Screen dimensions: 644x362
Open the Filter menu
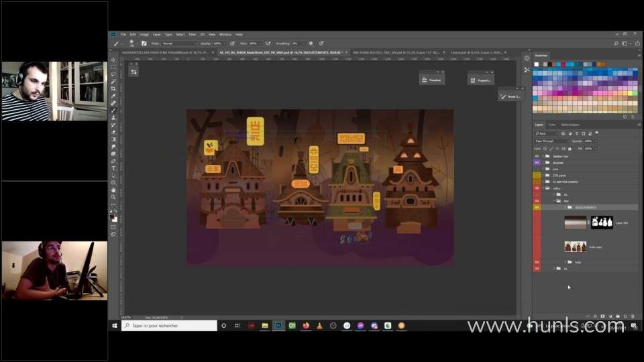(x=193, y=34)
